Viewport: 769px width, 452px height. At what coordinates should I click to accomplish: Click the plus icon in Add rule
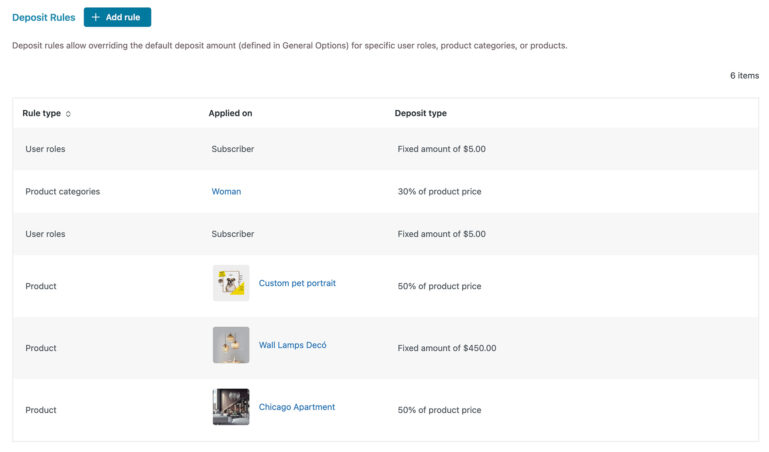96,17
